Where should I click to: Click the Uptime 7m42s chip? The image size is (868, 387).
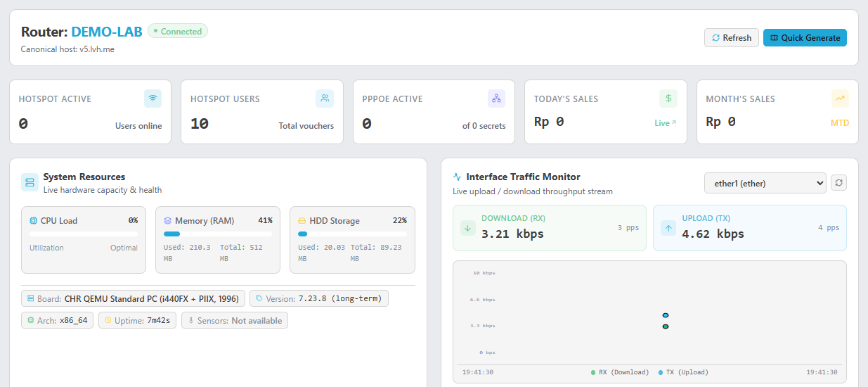[137, 321]
